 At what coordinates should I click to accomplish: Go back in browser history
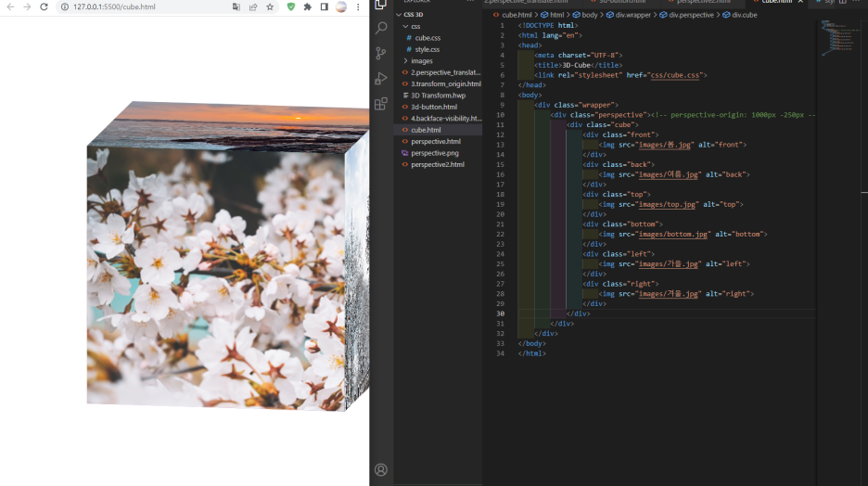point(10,6)
